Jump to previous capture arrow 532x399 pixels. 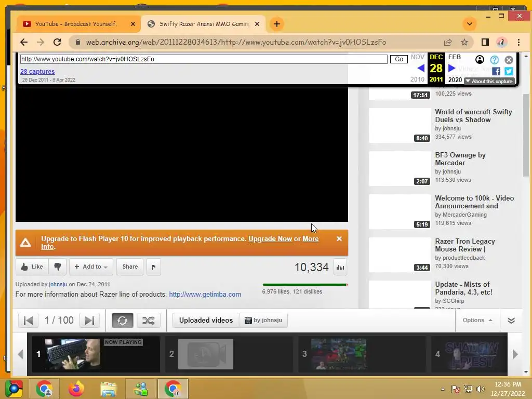pos(421,68)
